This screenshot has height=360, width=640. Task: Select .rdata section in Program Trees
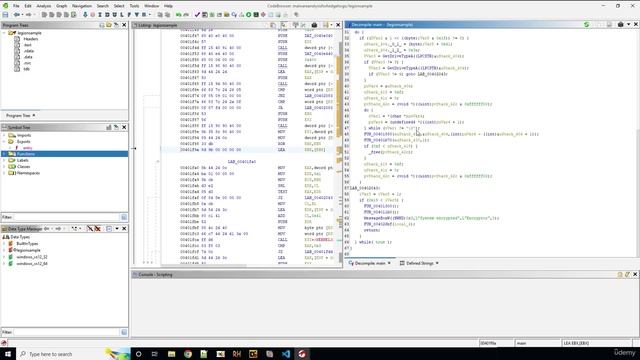coord(29,51)
